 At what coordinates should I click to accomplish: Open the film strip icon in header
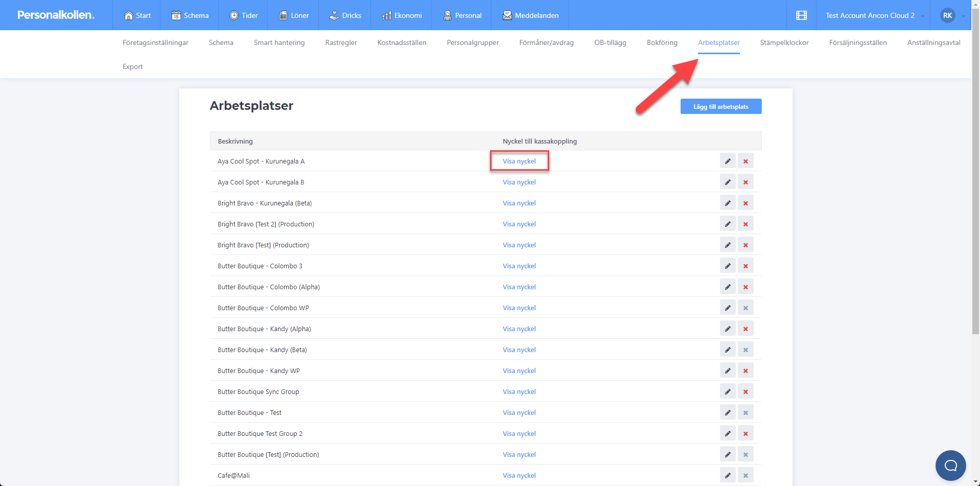801,15
